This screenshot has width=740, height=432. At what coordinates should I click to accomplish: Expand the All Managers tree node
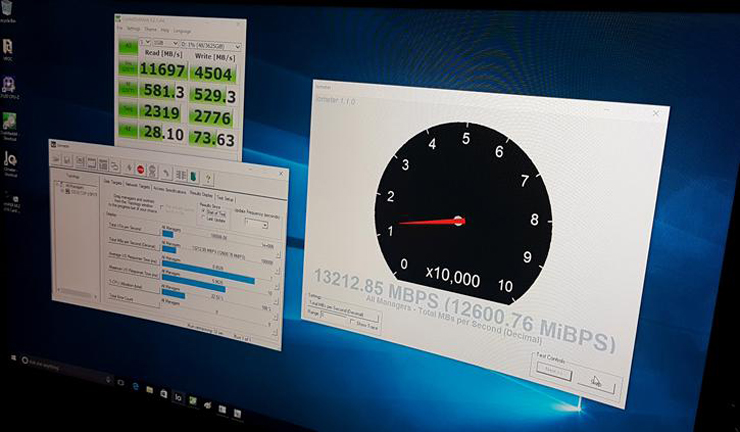58,184
